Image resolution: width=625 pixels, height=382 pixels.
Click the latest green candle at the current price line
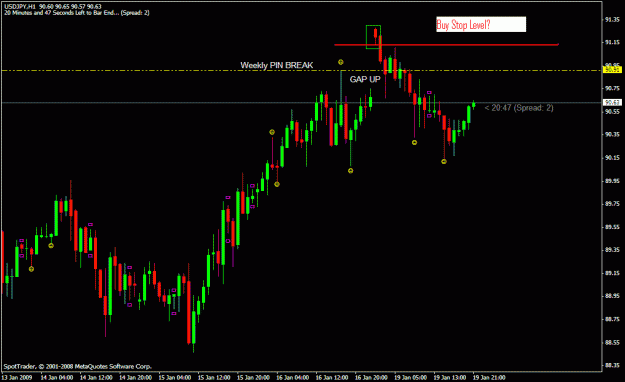click(474, 104)
